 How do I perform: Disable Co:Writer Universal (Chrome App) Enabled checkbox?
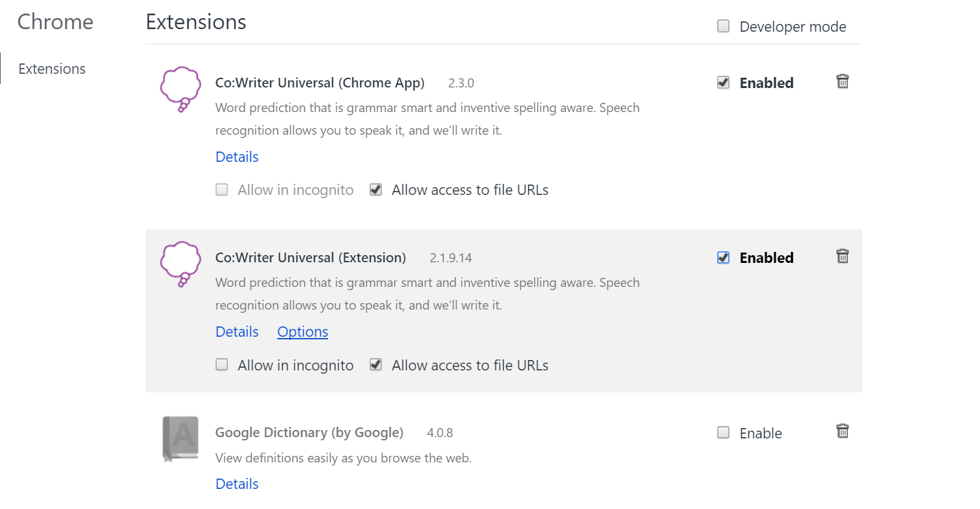724,82
